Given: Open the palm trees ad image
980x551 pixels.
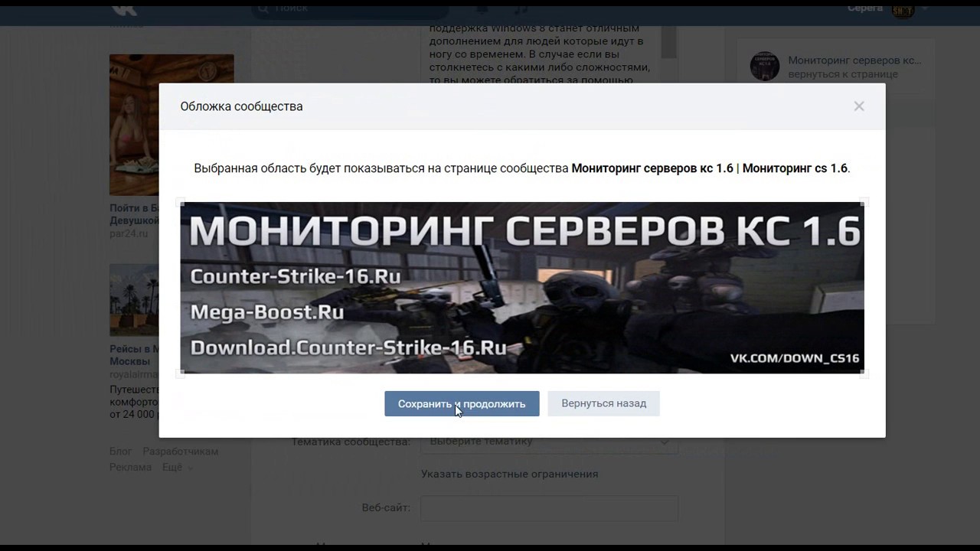Looking at the screenshot, I should (x=134, y=301).
